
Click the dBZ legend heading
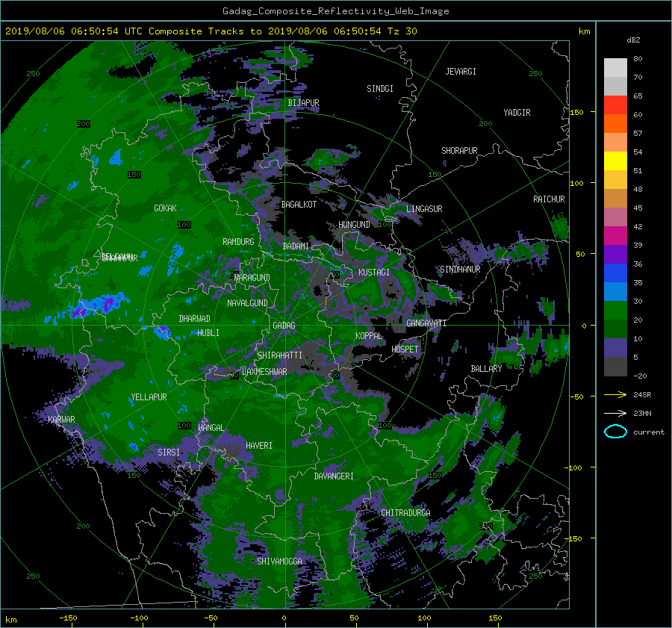point(633,40)
